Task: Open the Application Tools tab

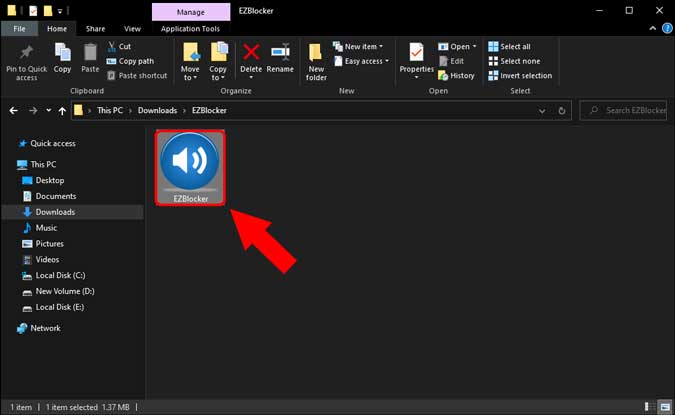Action: tap(190, 29)
